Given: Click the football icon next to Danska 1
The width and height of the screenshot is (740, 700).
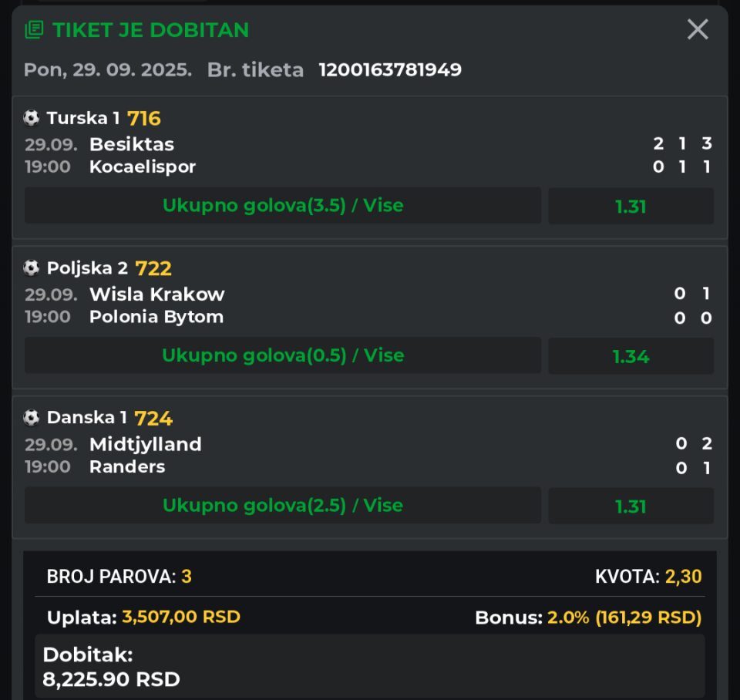Looking at the screenshot, I should pyautogui.click(x=32, y=418).
